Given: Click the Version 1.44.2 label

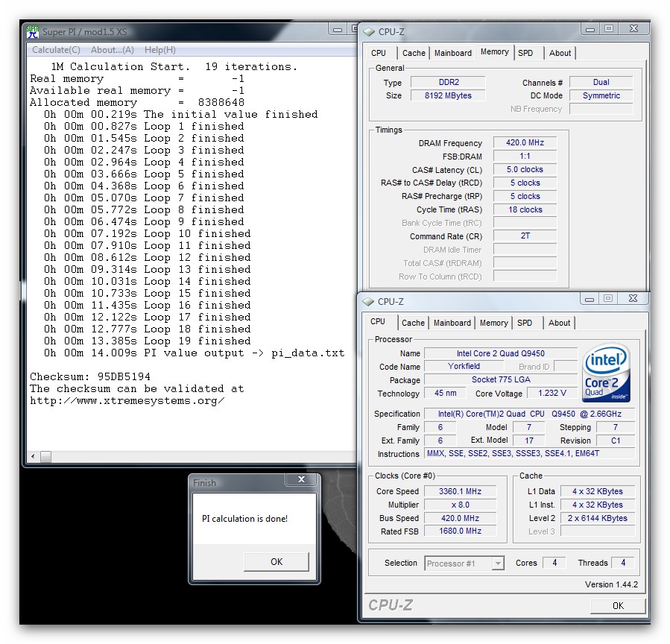Looking at the screenshot, I should pos(611,584).
